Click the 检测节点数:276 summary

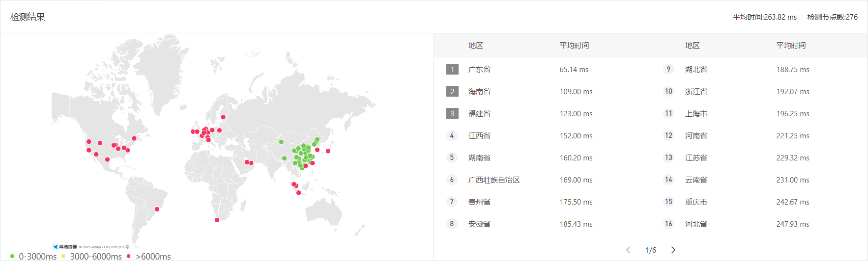[x=833, y=17]
